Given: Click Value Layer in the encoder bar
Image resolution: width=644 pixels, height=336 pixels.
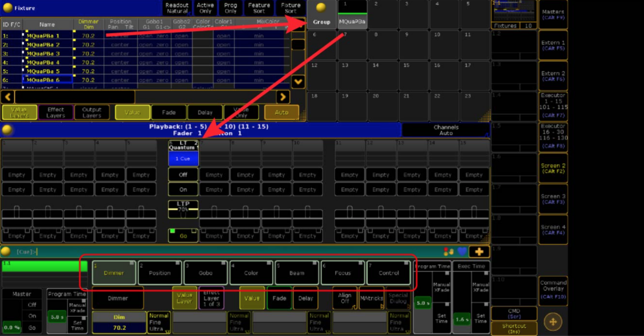Looking at the screenshot, I should pos(185,298).
